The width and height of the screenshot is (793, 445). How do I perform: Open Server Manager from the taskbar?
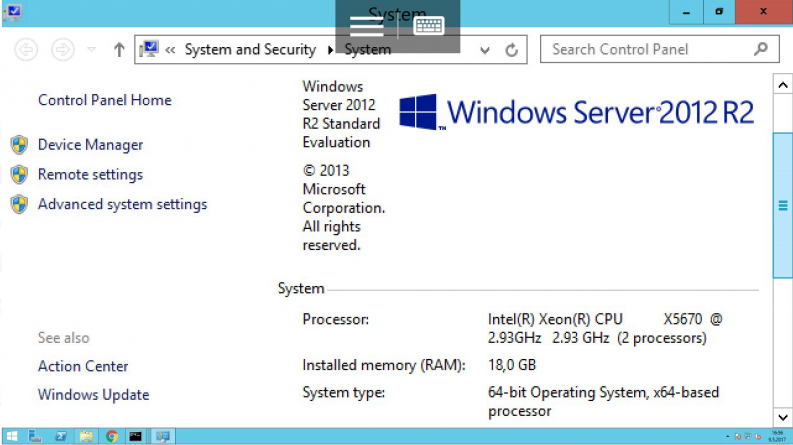35,436
